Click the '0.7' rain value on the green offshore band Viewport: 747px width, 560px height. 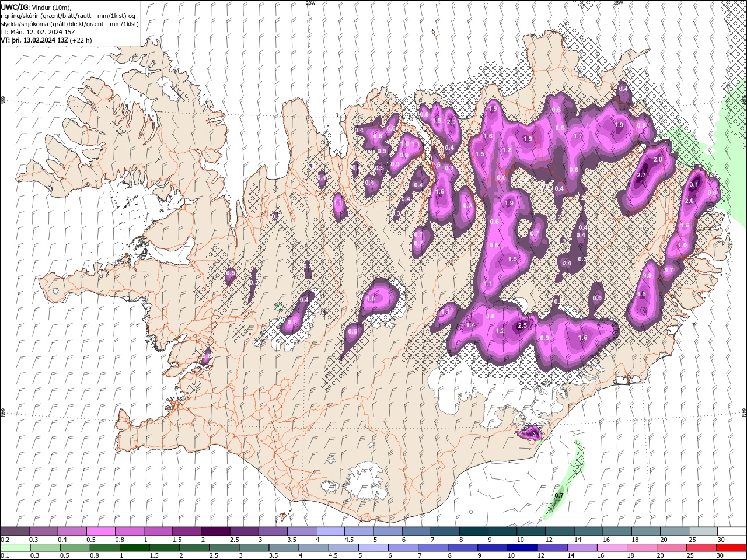[559, 496]
